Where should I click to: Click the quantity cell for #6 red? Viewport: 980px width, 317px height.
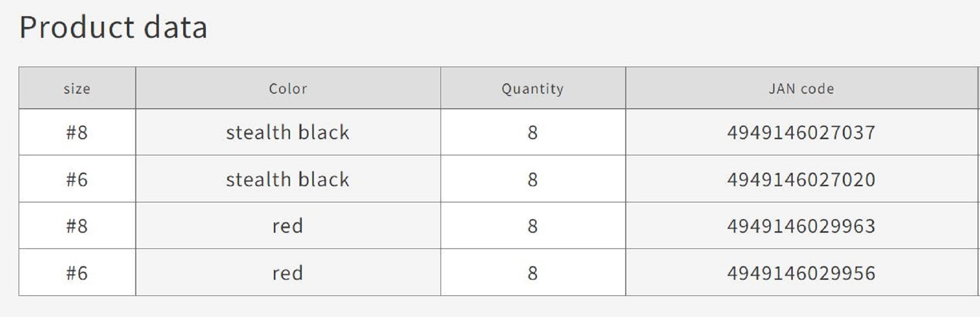(x=533, y=273)
